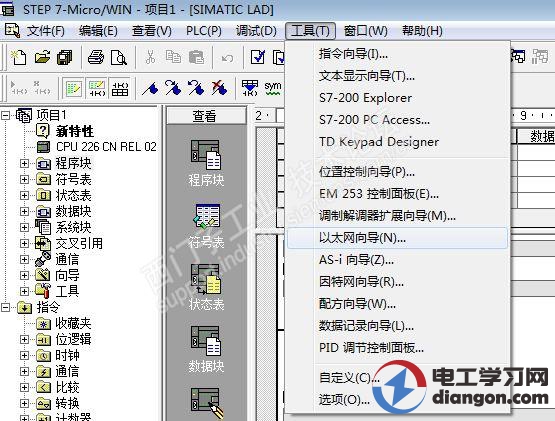The width and height of the screenshot is (555, 421).
Task: Click the next bookmark icon
Action: (173, 88)
